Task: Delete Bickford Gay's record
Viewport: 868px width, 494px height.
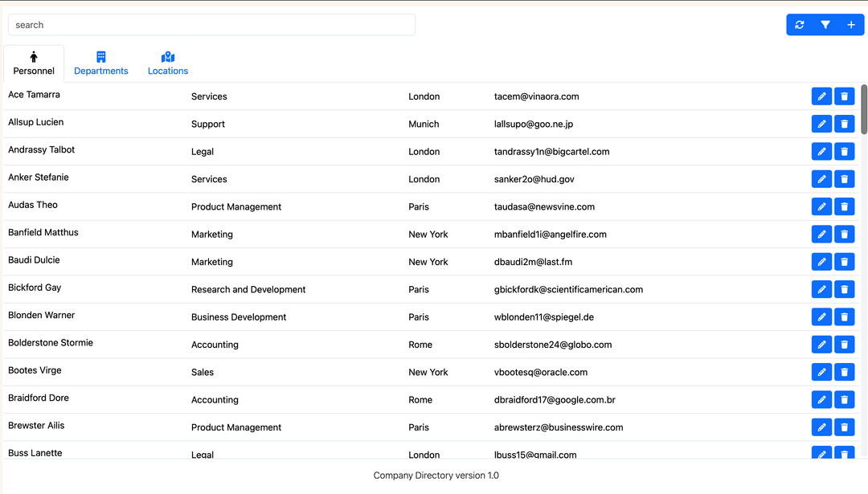Action: 844,289
